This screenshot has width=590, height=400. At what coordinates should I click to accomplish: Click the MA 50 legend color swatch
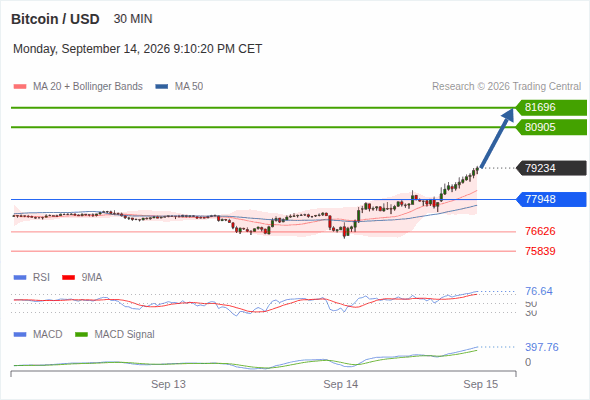point(162,87)
